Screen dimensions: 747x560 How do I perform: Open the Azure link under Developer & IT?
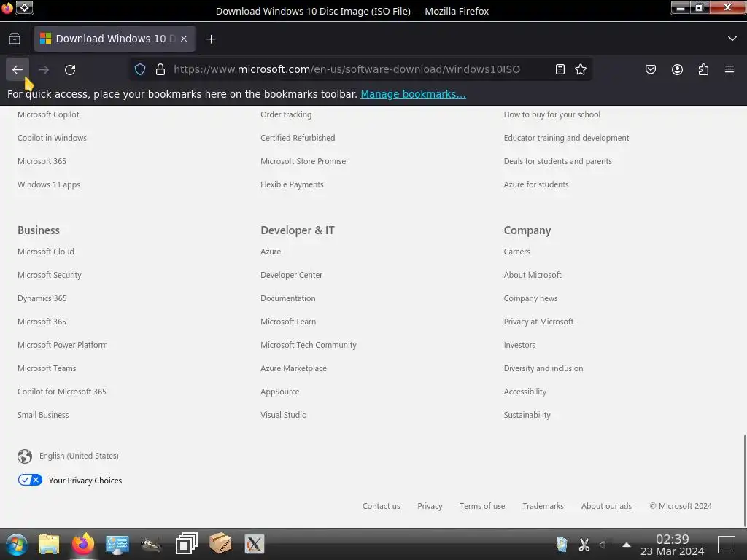271,252
